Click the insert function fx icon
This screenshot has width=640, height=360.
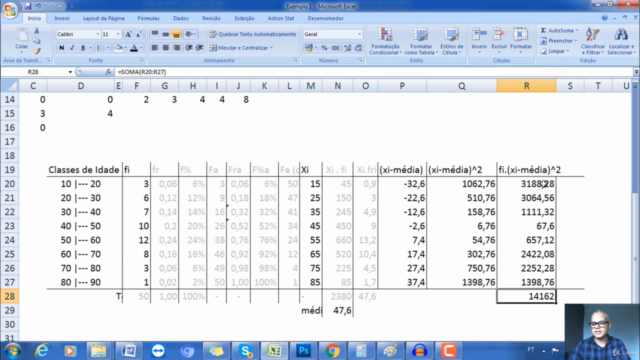(x=108, y=72)
